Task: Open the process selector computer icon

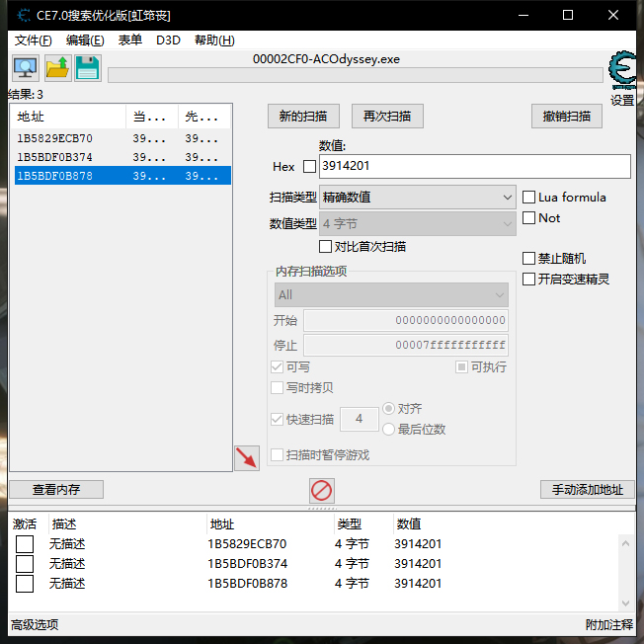Action: (26, 68)
